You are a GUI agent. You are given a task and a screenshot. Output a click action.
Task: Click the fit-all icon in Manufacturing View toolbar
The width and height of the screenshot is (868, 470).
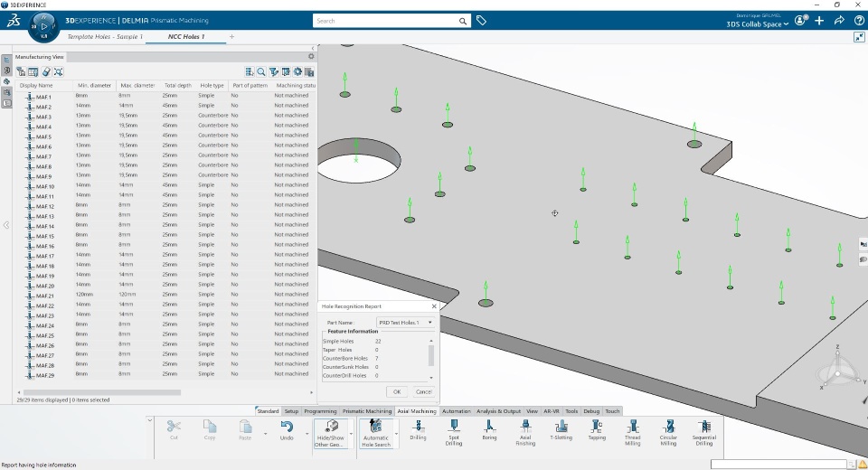58,72
